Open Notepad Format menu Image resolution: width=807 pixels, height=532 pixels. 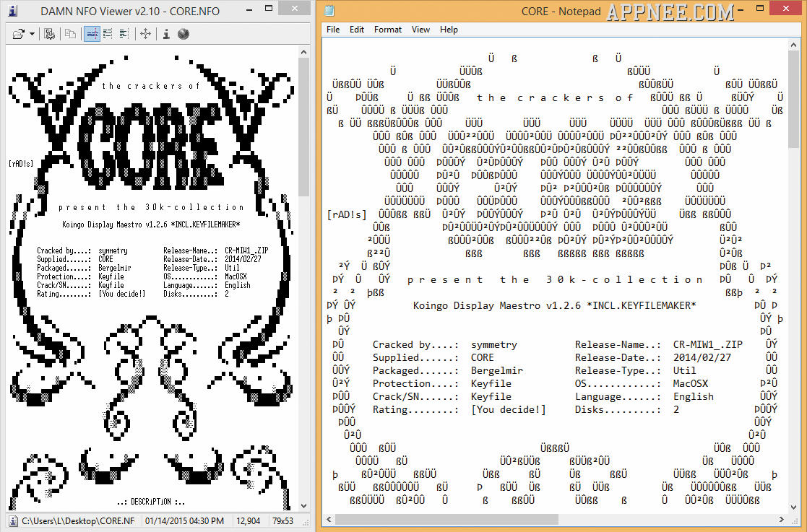387,30
